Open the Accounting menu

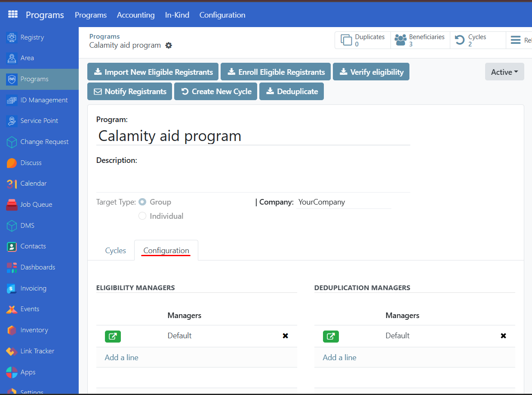pyautogui.click(x=135, y=15)
